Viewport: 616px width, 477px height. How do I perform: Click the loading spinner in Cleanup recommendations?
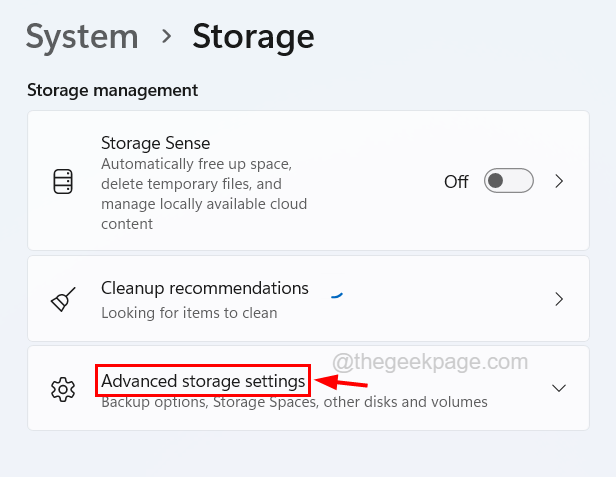click(337, 294)
